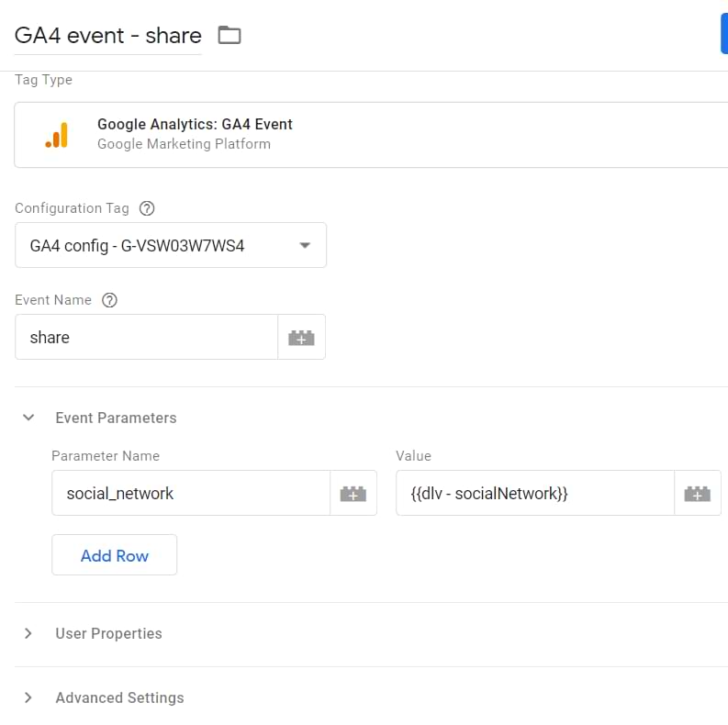Click the folder icon beside the tag name
This screenshot has height=725, width=728.
coord(229,36)
